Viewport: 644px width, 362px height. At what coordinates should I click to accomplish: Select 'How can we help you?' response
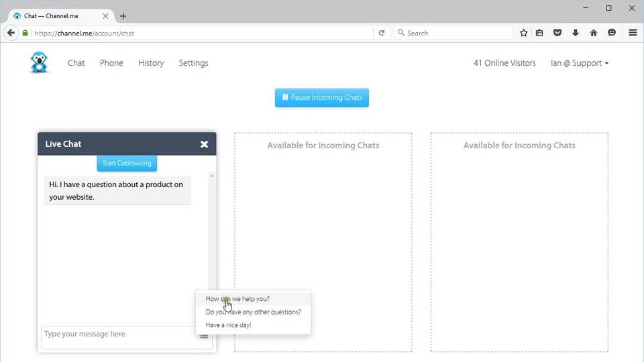[237, 299]
